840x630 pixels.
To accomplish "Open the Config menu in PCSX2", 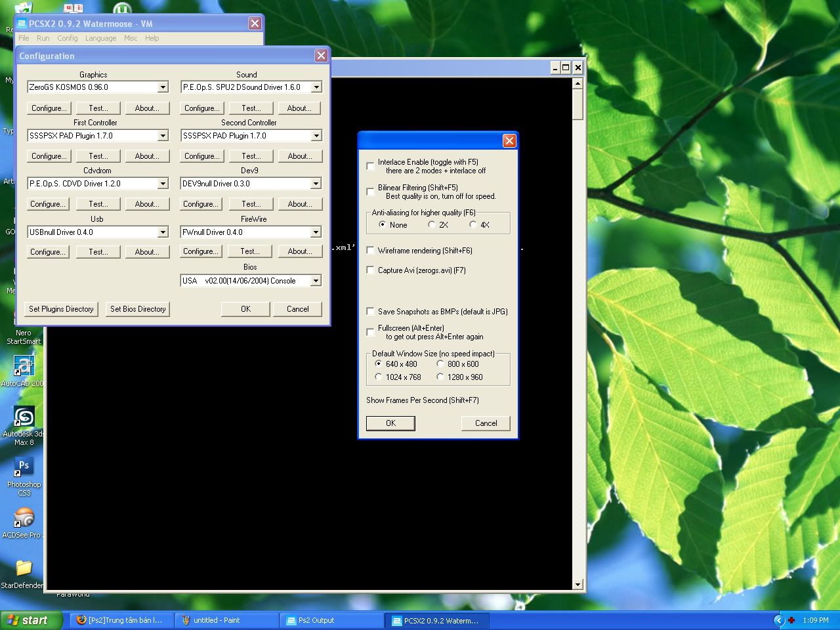I will pos(67,38).
